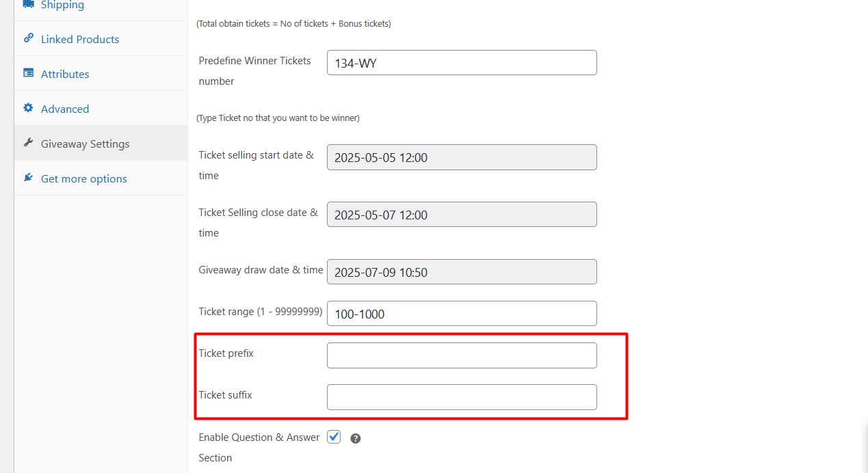Viewport: 868px width, 473px height.
Task: Open the Shipping tab
Action: pos(62,5)
